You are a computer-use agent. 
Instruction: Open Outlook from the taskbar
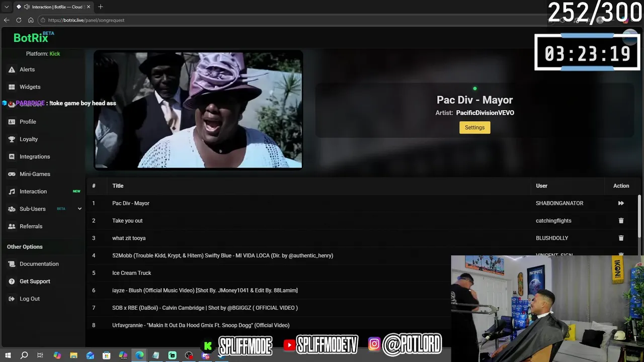pos(90,355)
